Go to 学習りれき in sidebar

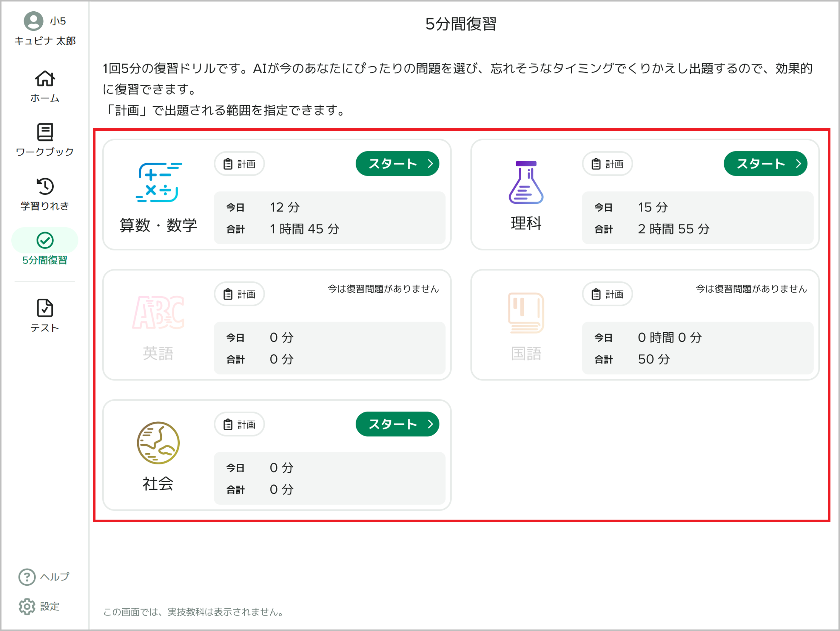coord(45,206)
